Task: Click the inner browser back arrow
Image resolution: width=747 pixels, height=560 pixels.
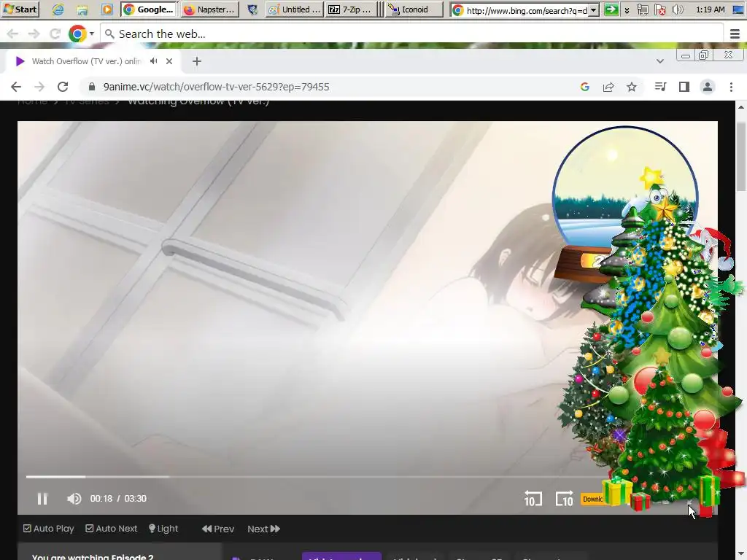Action: (x=16, y=87)
